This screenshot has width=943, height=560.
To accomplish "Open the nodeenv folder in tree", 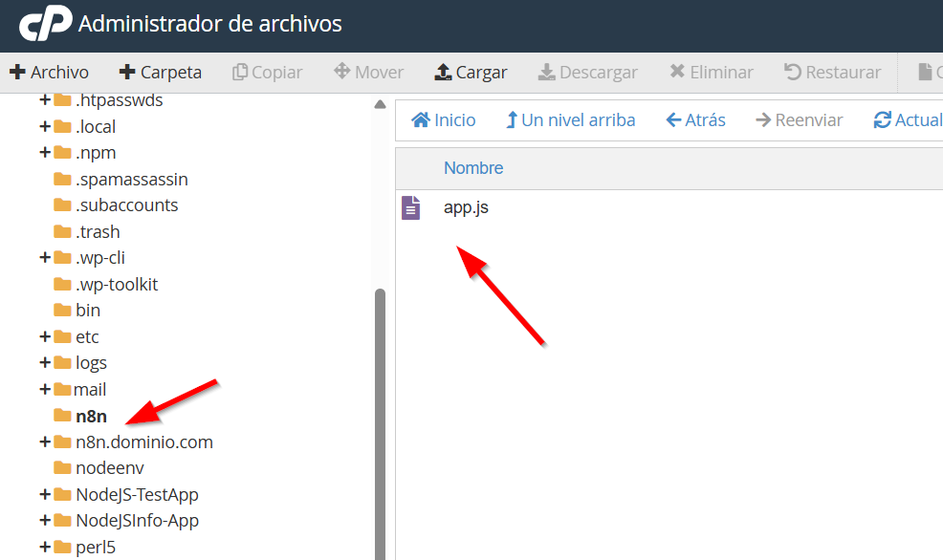I will pos(109,468).
